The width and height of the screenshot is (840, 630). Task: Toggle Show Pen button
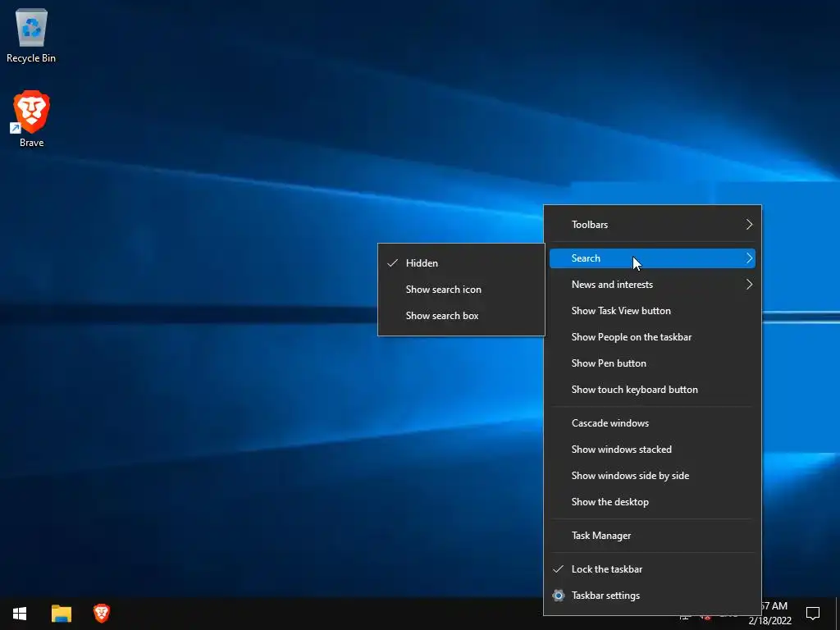[x=652, y=363]
